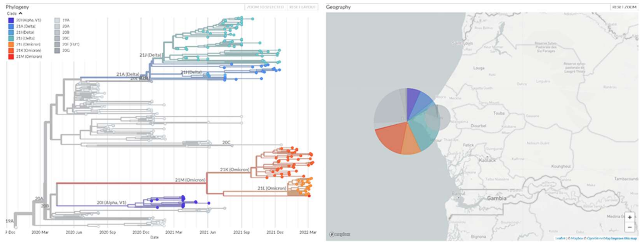The height and width of the screenshot is (245, 644).
Task: Select the 20G legend swatch
Action: 57,51
